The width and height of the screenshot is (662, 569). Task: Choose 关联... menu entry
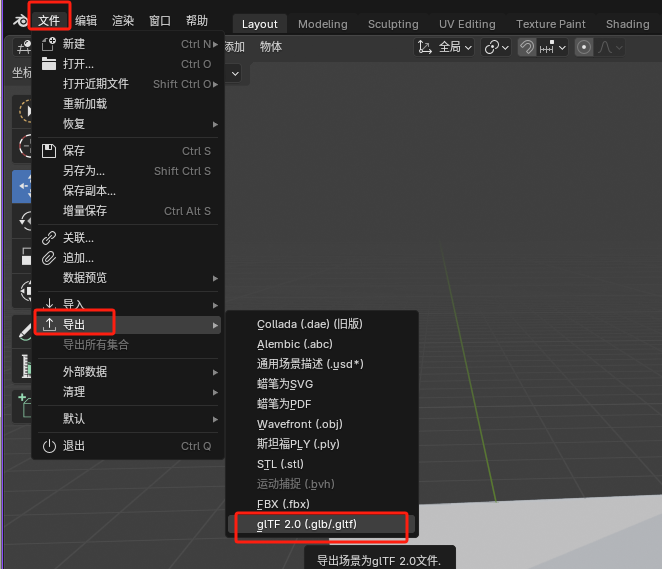[128, 238]
